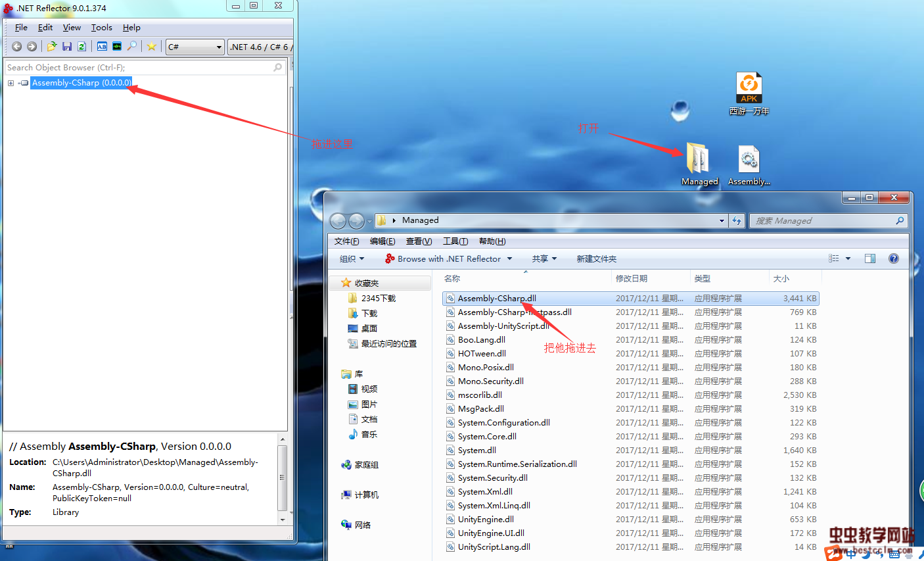Screen dimensions: 924x561
Task: Click the orange Sogou S input icon
Action: tap(833, 554)
